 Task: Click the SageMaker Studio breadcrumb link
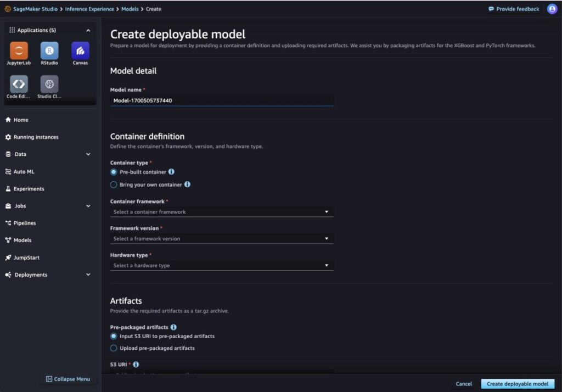tap(35, 9)
